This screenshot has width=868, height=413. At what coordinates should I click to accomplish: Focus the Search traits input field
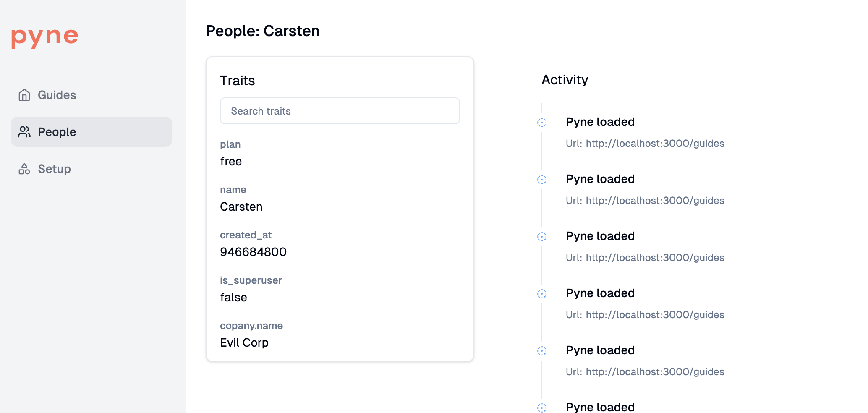point(340,111)
